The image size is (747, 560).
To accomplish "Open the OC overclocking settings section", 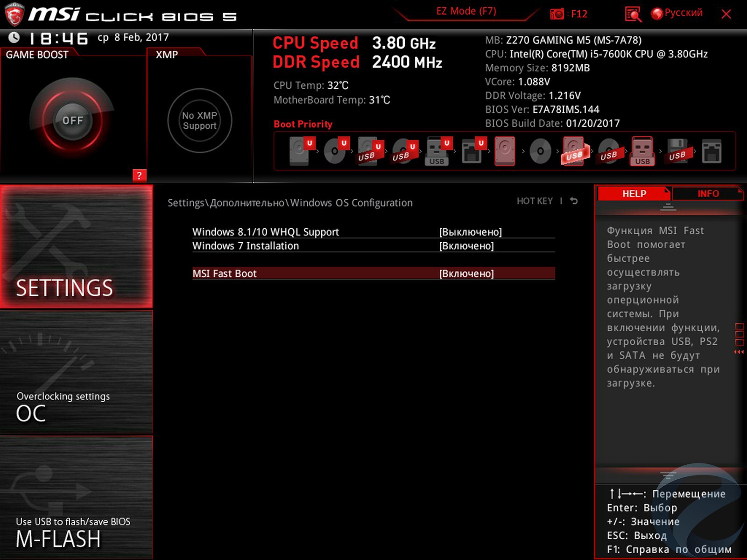I will 77,372.
